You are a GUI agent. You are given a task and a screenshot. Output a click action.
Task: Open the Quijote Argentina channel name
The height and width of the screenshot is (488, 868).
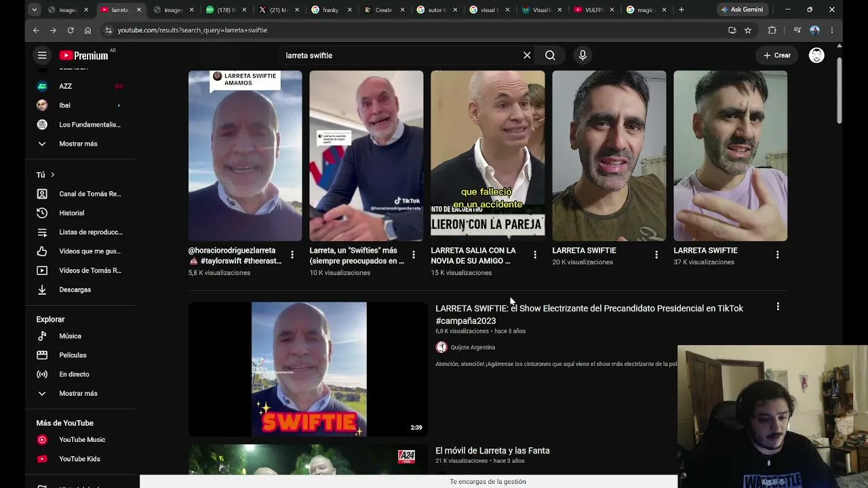tap(473, 347)
